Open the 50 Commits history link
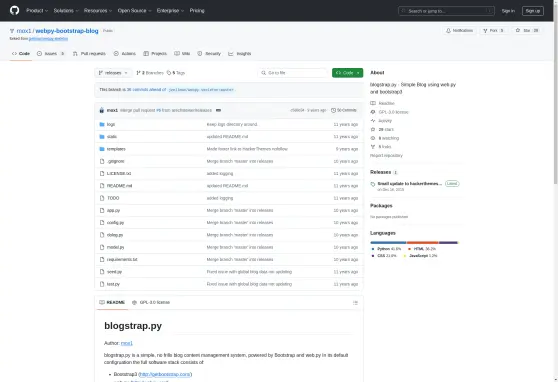The height and width of the screenshot is (382, 558). pyautogui.click(x=344, y=110)
